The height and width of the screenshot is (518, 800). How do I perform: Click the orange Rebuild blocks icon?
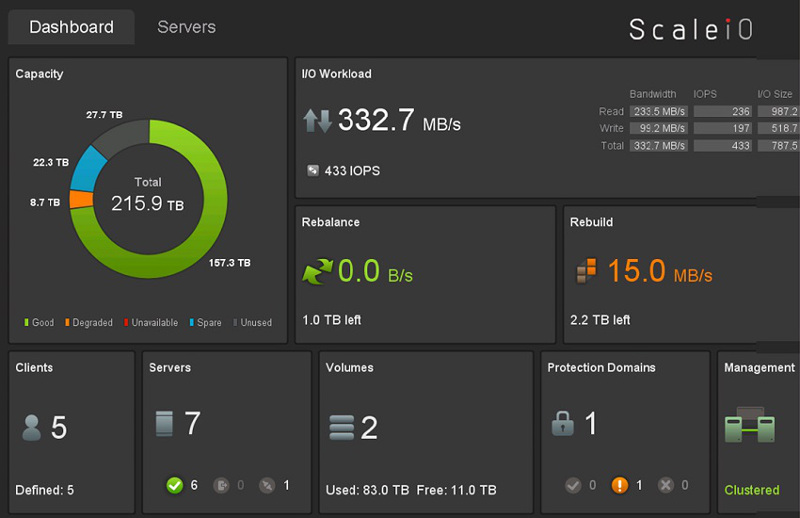click(x=586, y=271)
